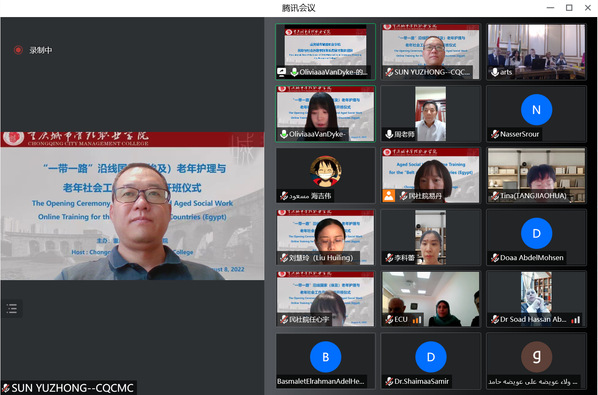This screenshot has width=598, height=395.
Task: Click microphone icon on 周老师 tile
Action: 389,134
